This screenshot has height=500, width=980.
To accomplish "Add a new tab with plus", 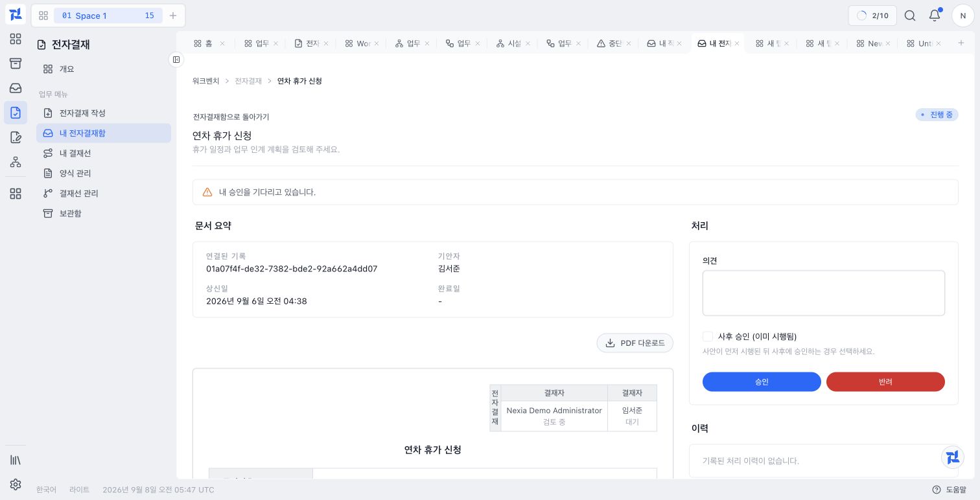I will pos(961,43).
